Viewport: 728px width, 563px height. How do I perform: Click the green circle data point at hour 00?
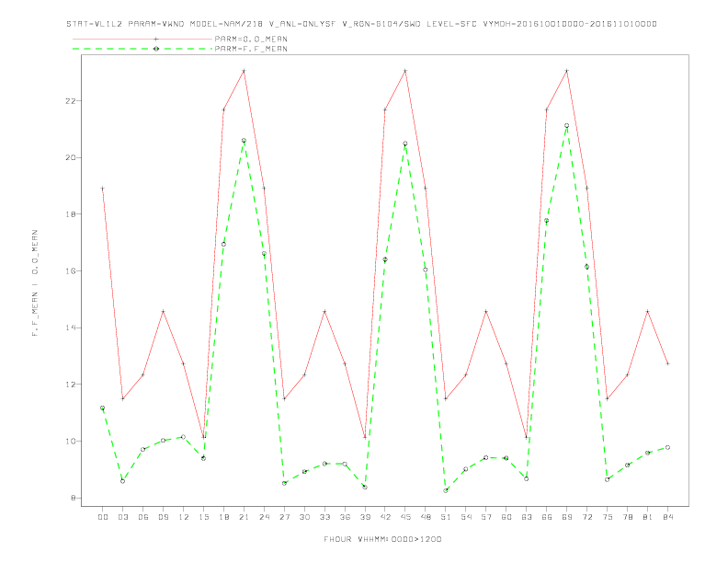pyautogui.click(x=103, y=408)
